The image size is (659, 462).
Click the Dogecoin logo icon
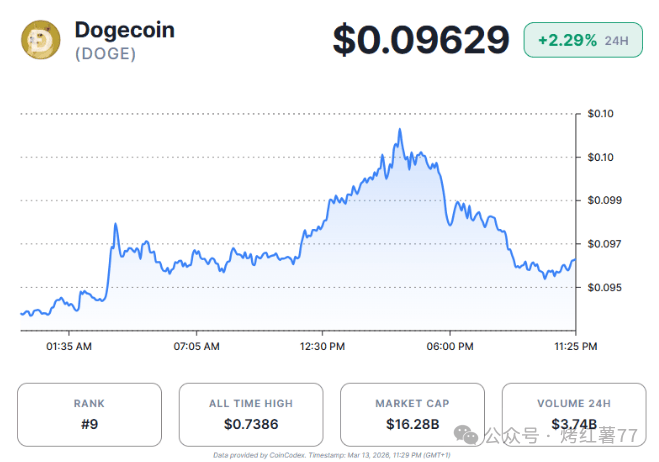coord(41,40)
